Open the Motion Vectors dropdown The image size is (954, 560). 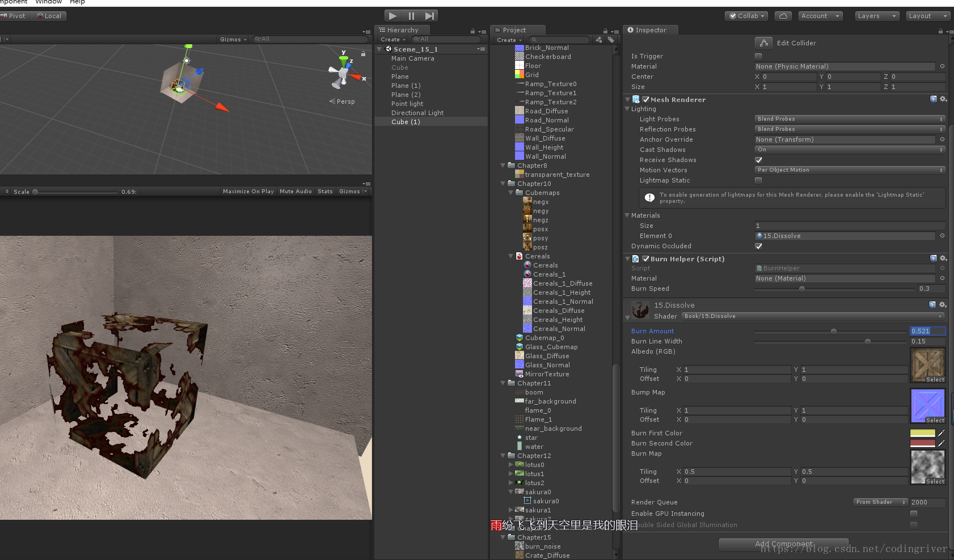[x=850, y=170]
